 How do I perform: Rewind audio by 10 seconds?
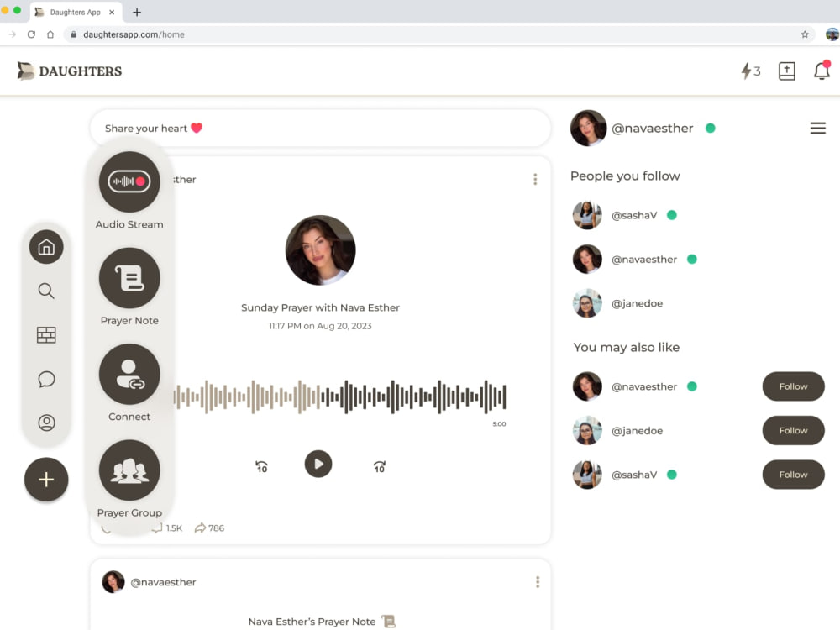pyautogui.click(x=261, y=466)
